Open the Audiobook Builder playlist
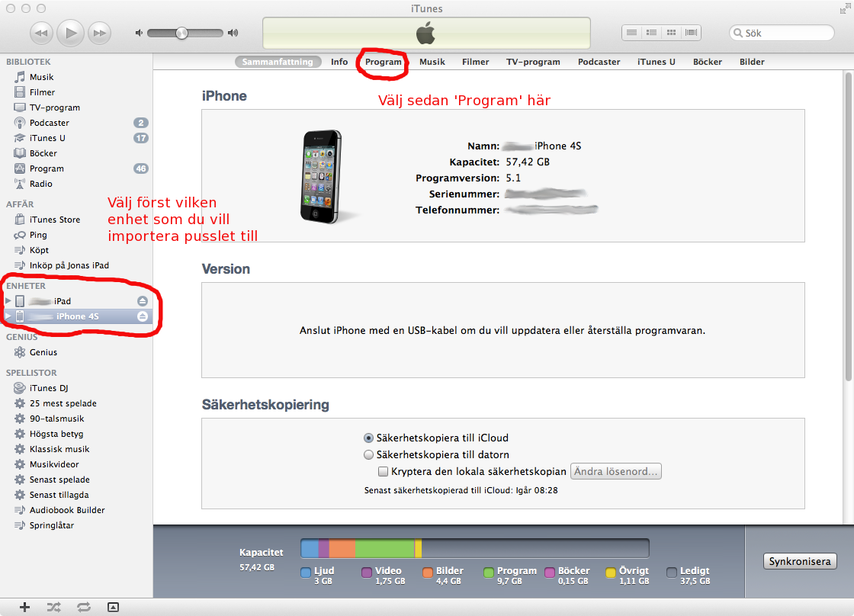This screenshot has height=616, width=854. click(76, 510)
